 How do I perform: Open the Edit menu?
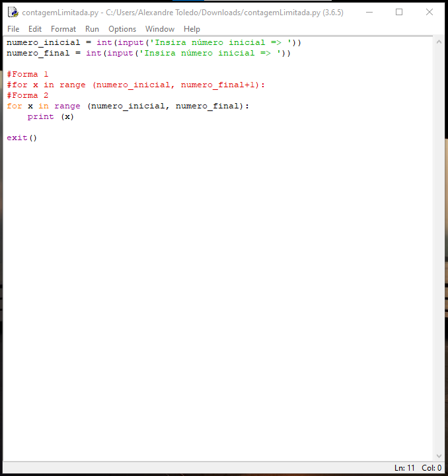point(35,29)
